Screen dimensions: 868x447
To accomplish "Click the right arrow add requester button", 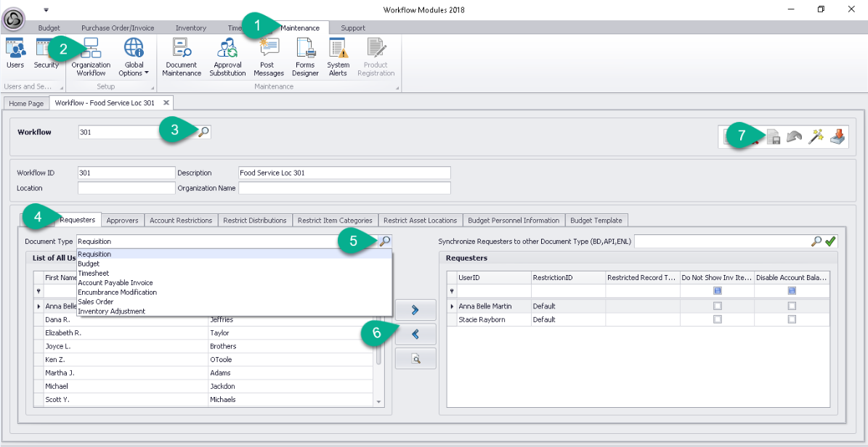I will (415, 310).
